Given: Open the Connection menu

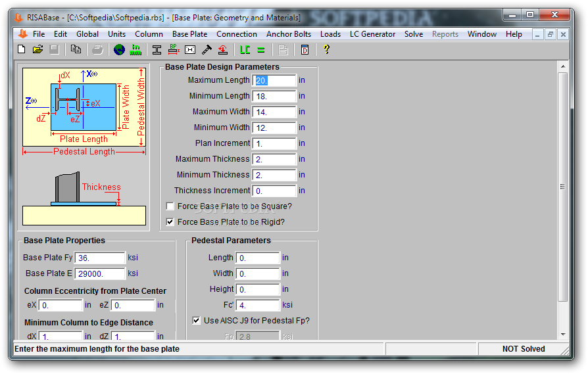Looking at the screenshot, I should click(237, 34).
